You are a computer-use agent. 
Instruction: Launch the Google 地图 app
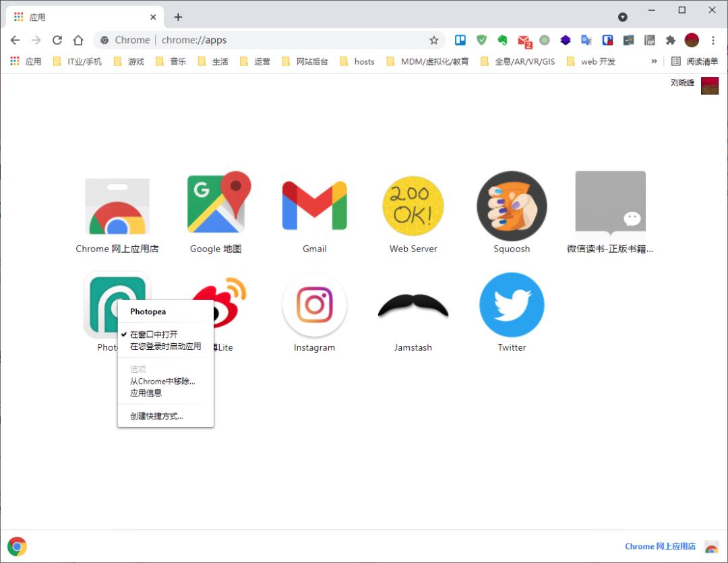(x=218, y=202)
